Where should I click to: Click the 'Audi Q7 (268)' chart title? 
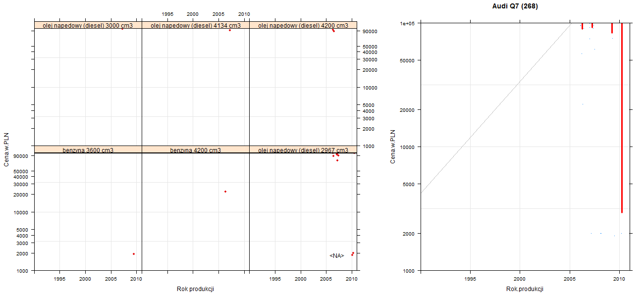(x=515, y=6)
